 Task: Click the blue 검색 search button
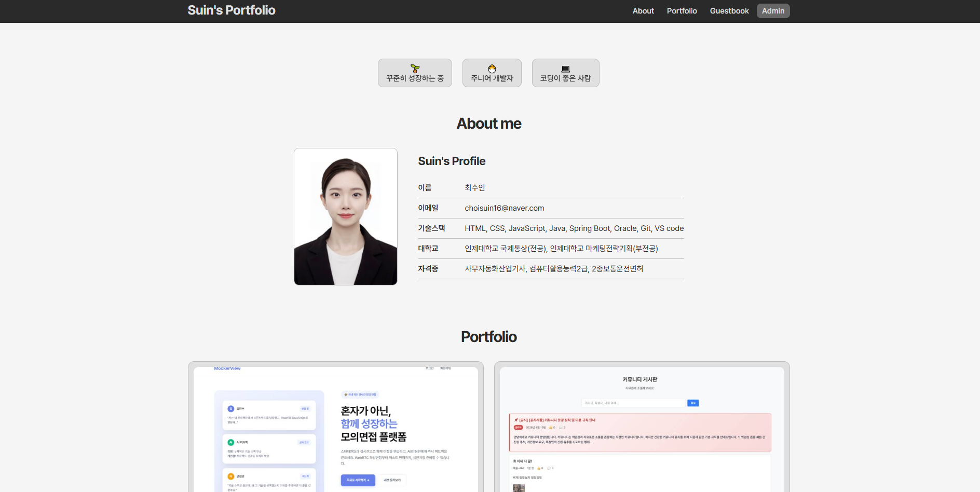pos(692,403)
